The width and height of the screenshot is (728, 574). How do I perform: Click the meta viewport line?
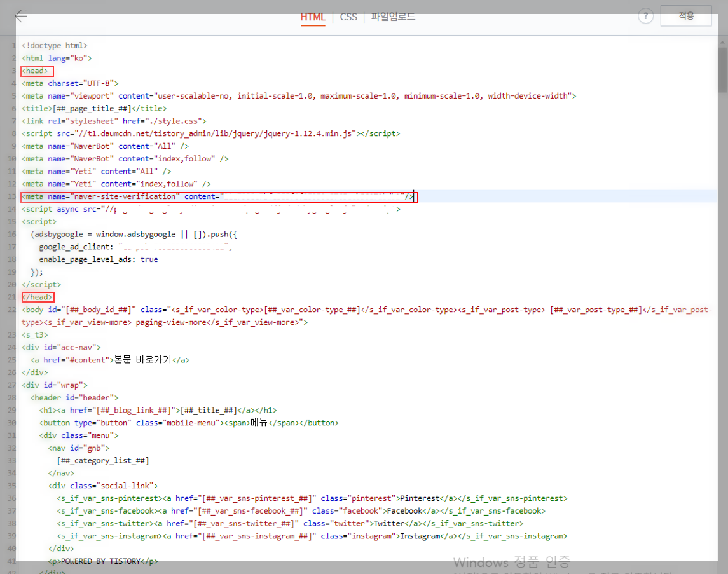click(x=299, y=96)
